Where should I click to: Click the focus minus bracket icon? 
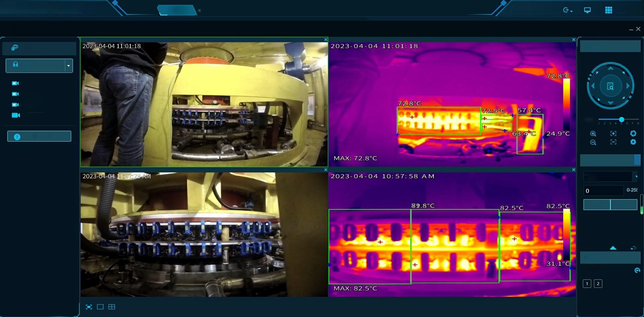tap(613, 142)
